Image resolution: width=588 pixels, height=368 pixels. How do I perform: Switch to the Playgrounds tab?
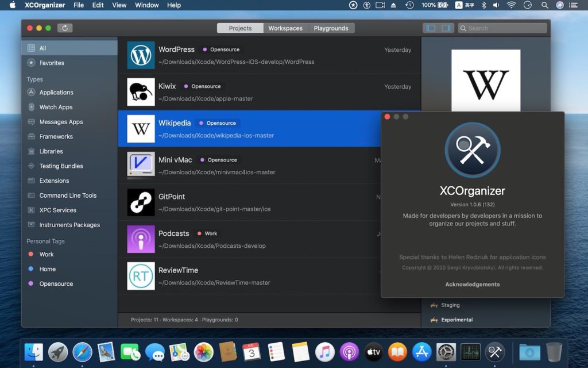click(x=331, y=28)
